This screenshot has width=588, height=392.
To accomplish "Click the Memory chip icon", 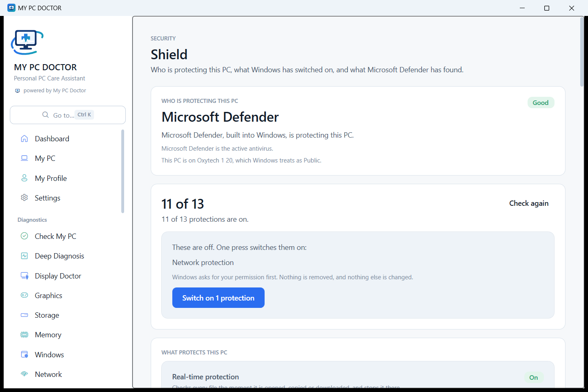I will [x=24, y=335].
